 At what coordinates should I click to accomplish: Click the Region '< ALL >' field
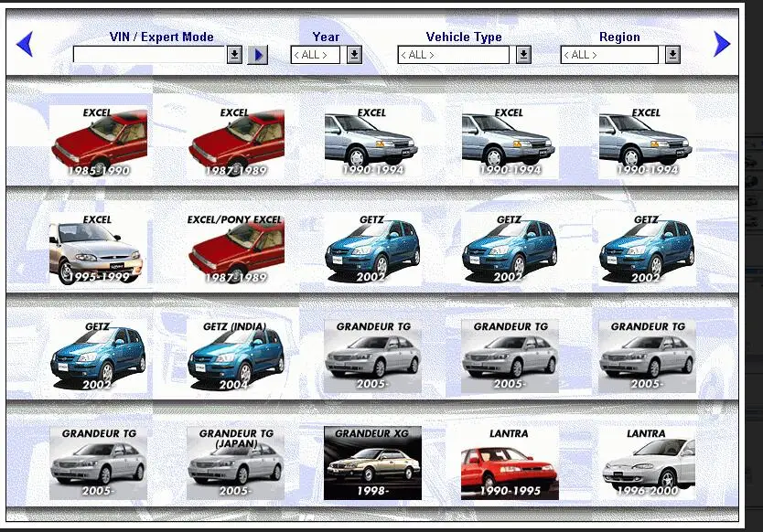[x=609, y=55]
